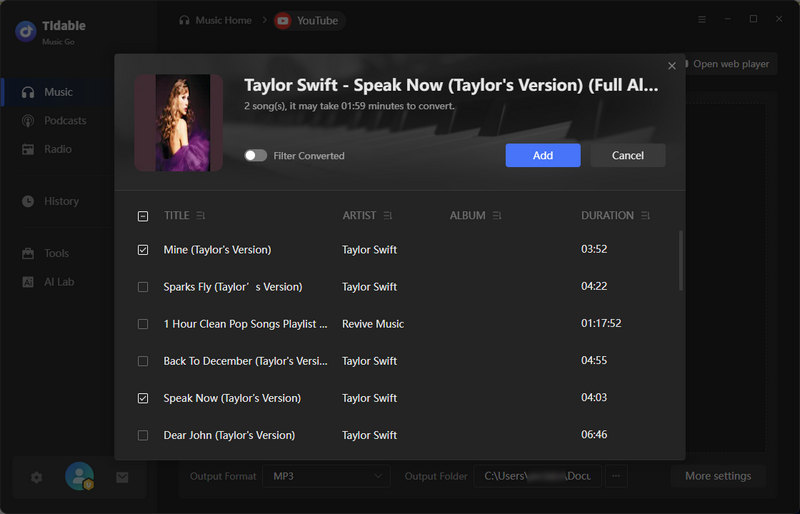
Task: Browse output folder with ellipsis button
Action: pyautogui.click(x=616, y=476)
